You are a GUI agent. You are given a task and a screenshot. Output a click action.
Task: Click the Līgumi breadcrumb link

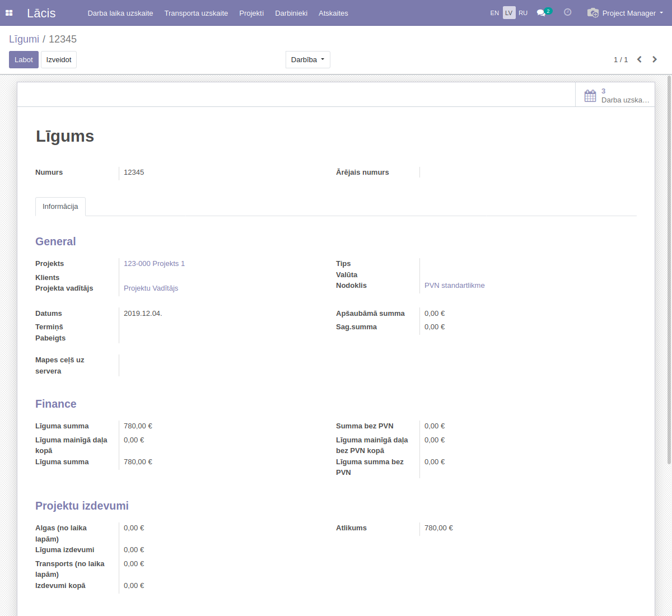tap(24, 39)
